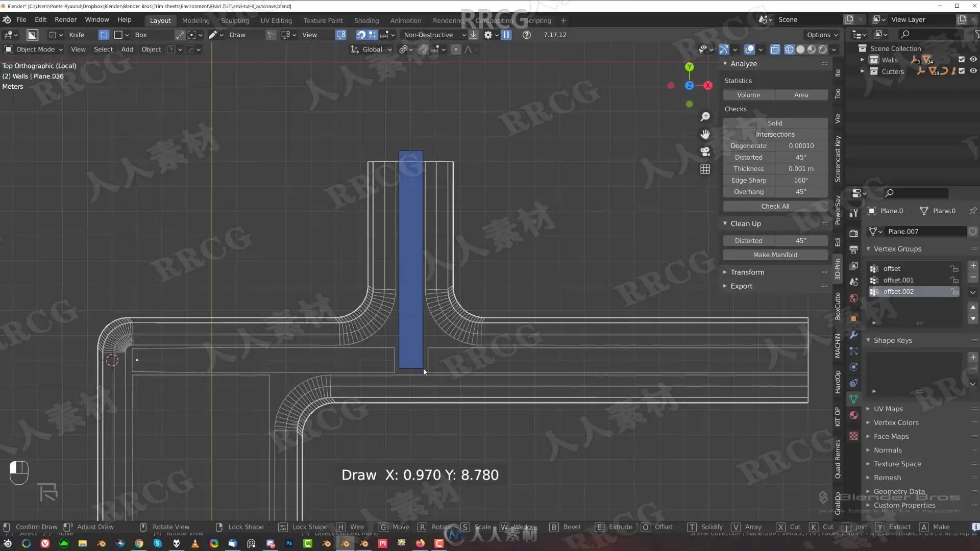This screenshot has height=551, width=980.
Task: Uncheck the Cutters collection exclude checkbox
Action: (x=962, y=71)
